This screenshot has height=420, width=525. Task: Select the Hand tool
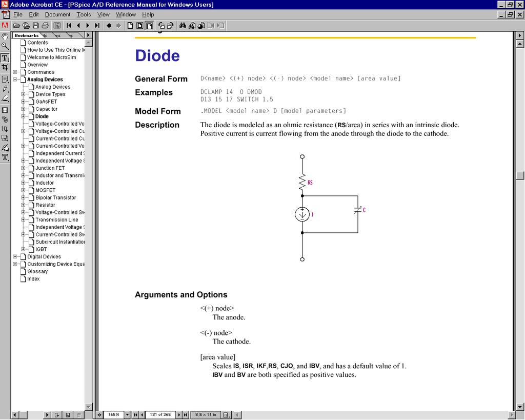click(x=5, y=36)
